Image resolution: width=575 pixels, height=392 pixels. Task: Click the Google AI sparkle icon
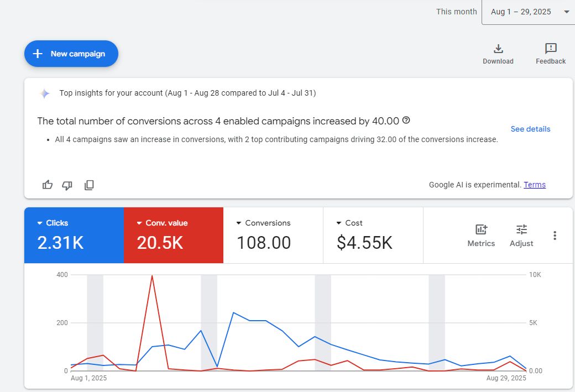point(45,93)
